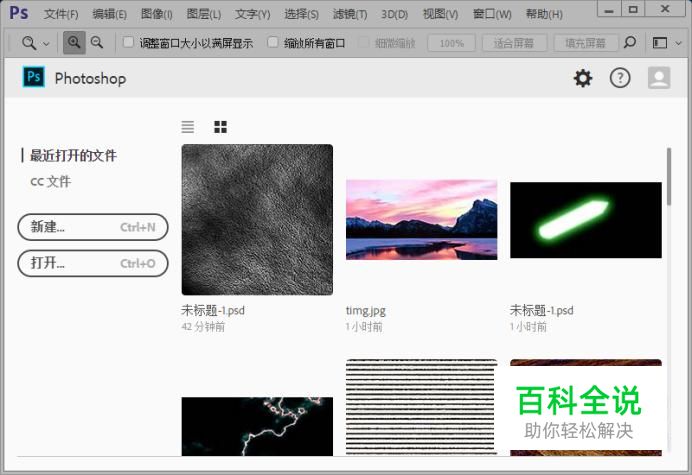The height and width of the screenshot is (475, 692).
Task: Open the black horizontal stripes thumbnail
Action: pyautogui.click(x=421, y=407)
